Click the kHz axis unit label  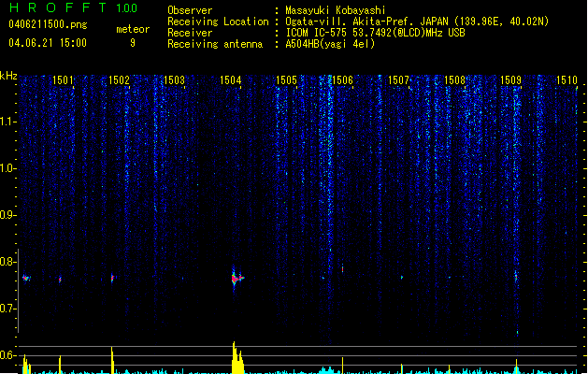point(8,76)
